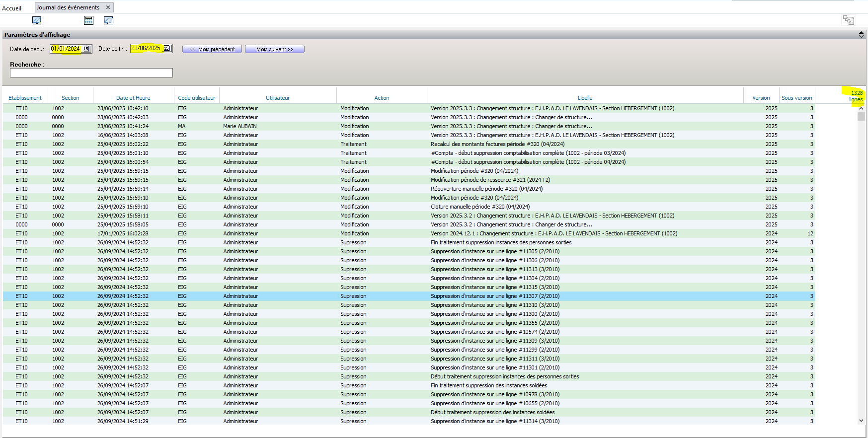The height and width of the screenshot is (438, 868).
Task: Select the row dated 25/04/2025 15:58:05
Action: coord(409,224)
